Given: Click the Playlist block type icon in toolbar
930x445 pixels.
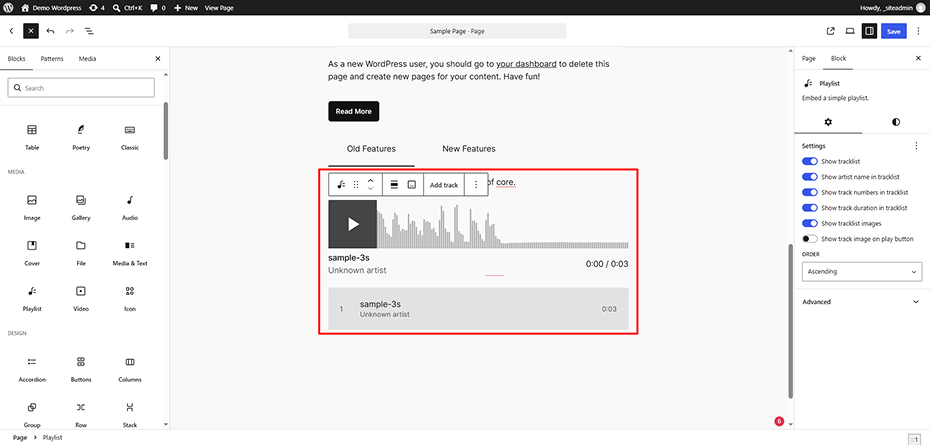Looking at the screenshot, I should [340, 185].
